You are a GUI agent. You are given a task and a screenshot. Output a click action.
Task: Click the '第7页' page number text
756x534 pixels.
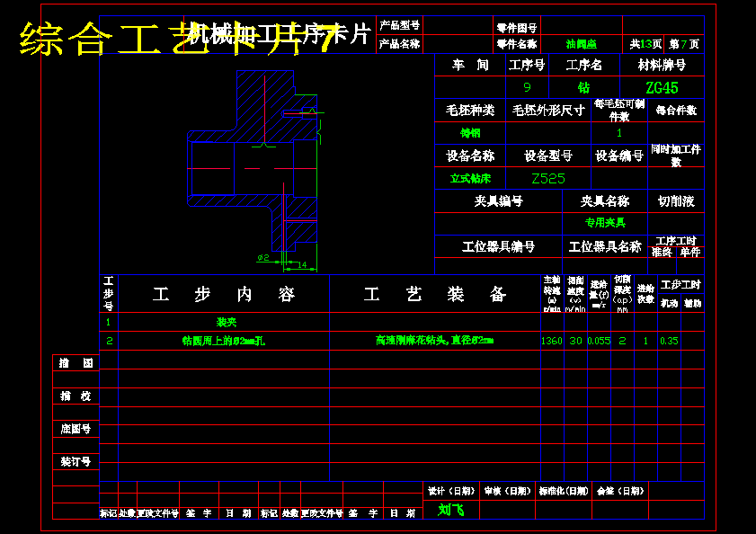tap(684, 44)
